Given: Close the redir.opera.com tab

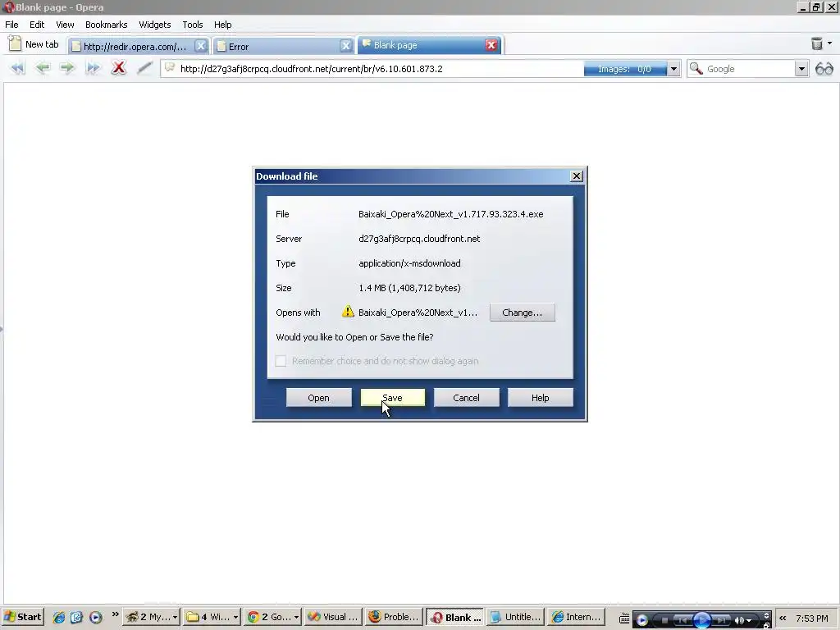Looking at the screenshot, I should pyautogui.click(x=200, y=46).
